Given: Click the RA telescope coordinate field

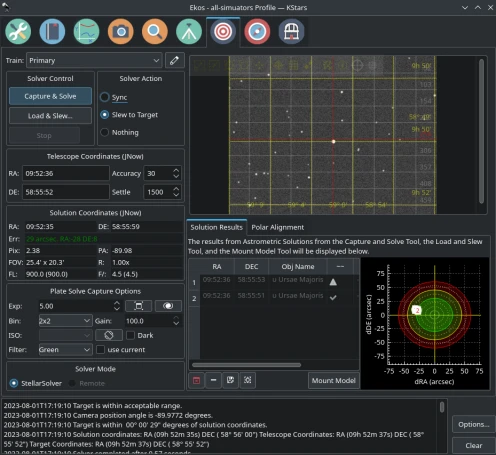Looking at the screenshot, I should click(x=66, y=173).
